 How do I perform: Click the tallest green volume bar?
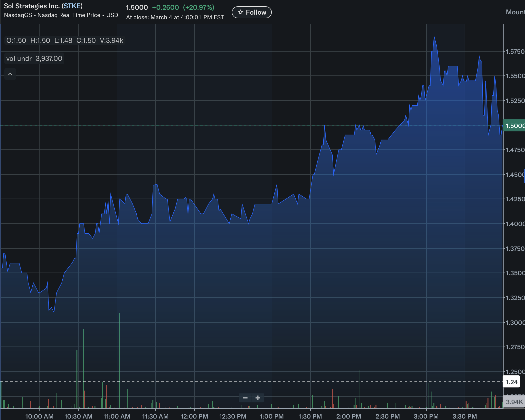point(119,360)
